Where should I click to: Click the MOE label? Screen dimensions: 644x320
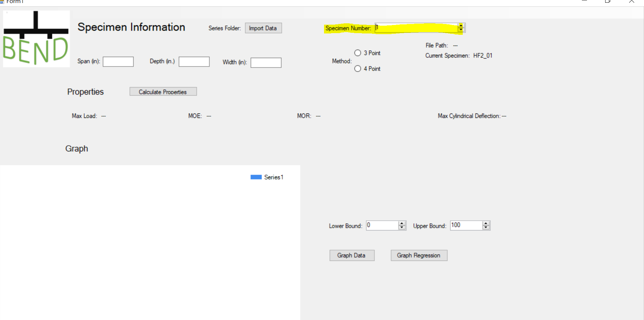tap(195, 116)
